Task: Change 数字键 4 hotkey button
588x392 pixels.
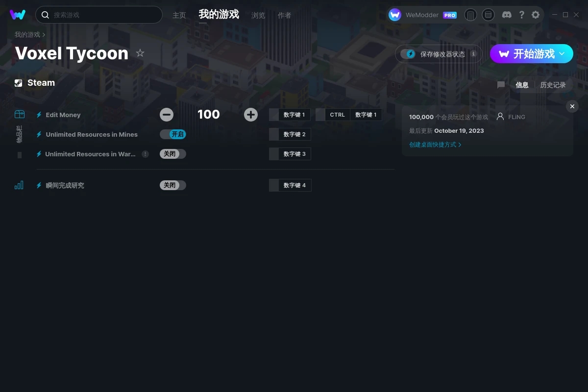Action: click(295, 185)
